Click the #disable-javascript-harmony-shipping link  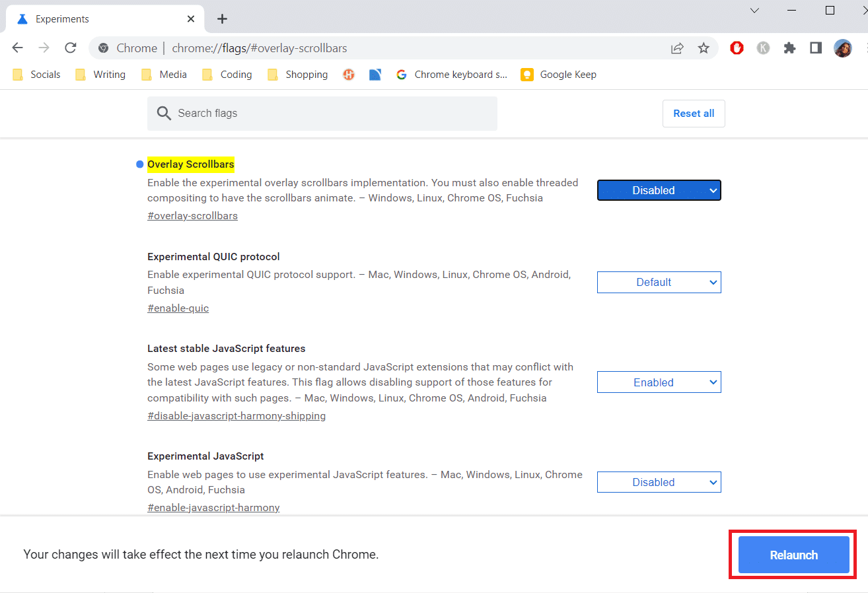tap(236, 416)
